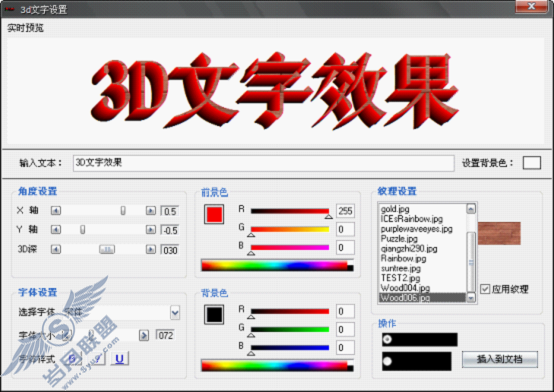Close the 3d文字设置 window
Viewport: 554px width, 392px height.
tap(531, 6)
